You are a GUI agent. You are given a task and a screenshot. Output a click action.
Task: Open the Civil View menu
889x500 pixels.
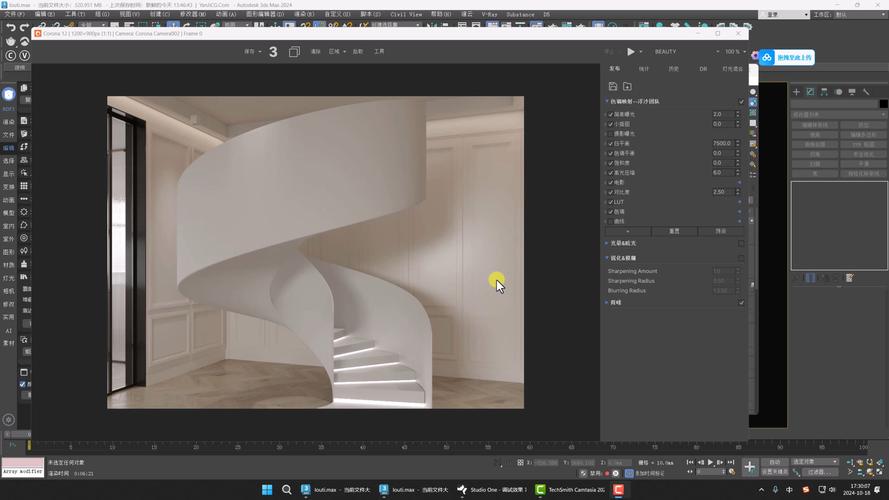pos(405,15)
